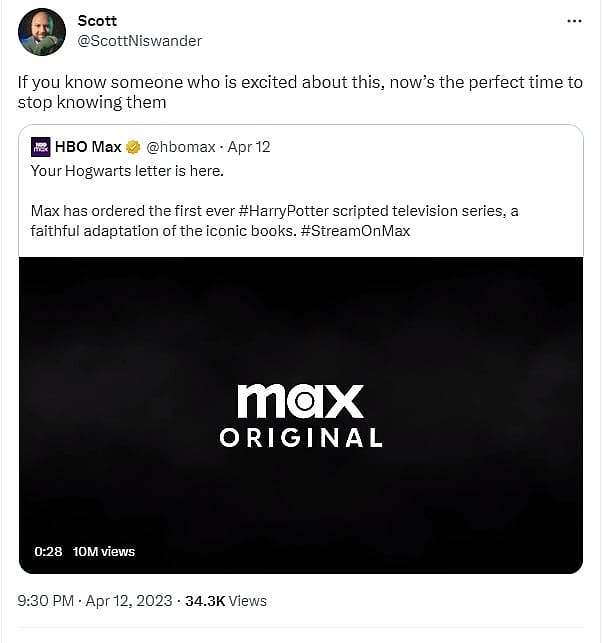Image resolution: width=603 pixels, height=643 pixels.
Task: Open the #StreamOnMax hashtag
Action: 354,229
